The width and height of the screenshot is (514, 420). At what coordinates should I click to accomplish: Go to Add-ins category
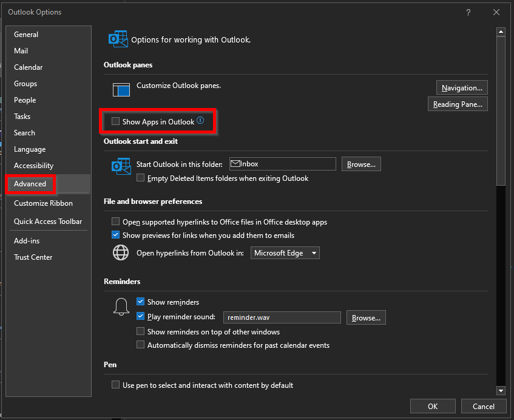click(48, 241)
